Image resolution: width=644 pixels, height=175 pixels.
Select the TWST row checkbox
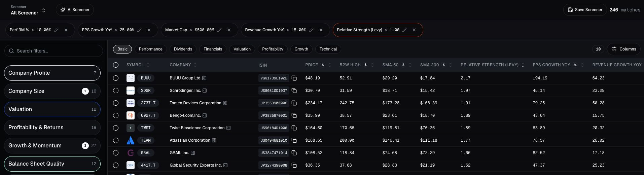(116, 128)
